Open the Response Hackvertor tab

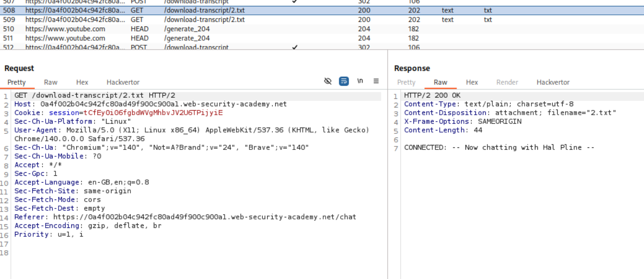coord(553,82)
